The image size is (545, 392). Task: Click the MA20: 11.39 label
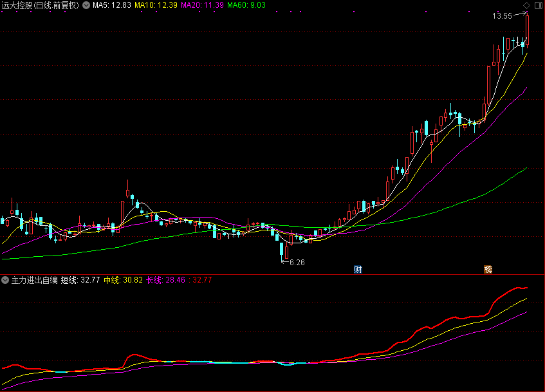[x=202, y=5]
